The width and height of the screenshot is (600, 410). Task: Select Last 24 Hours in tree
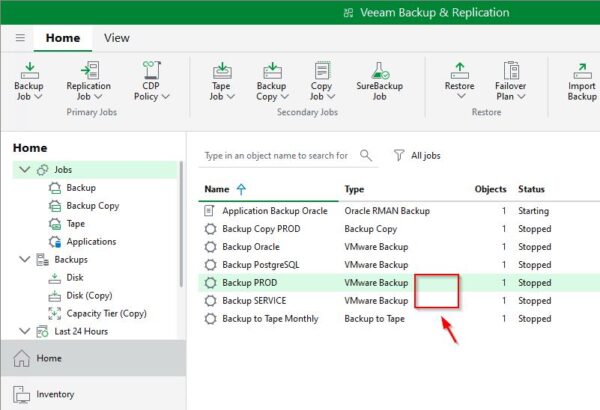point(81,331)
